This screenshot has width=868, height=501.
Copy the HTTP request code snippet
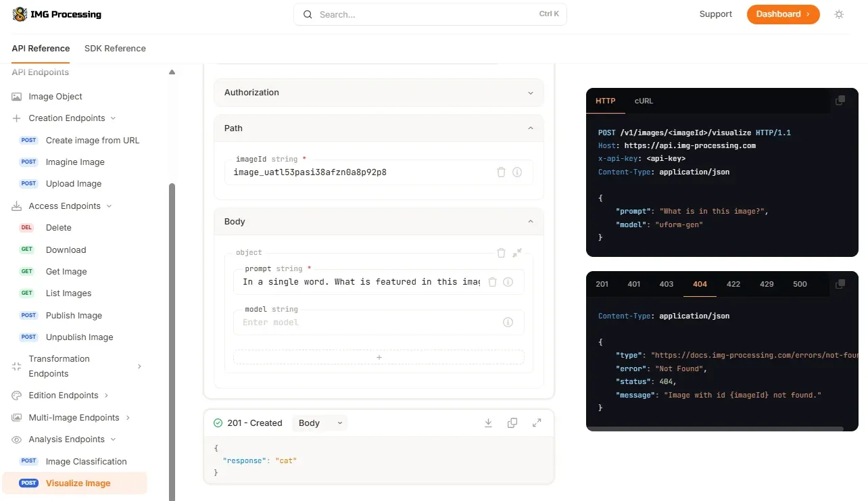[840, 101]
